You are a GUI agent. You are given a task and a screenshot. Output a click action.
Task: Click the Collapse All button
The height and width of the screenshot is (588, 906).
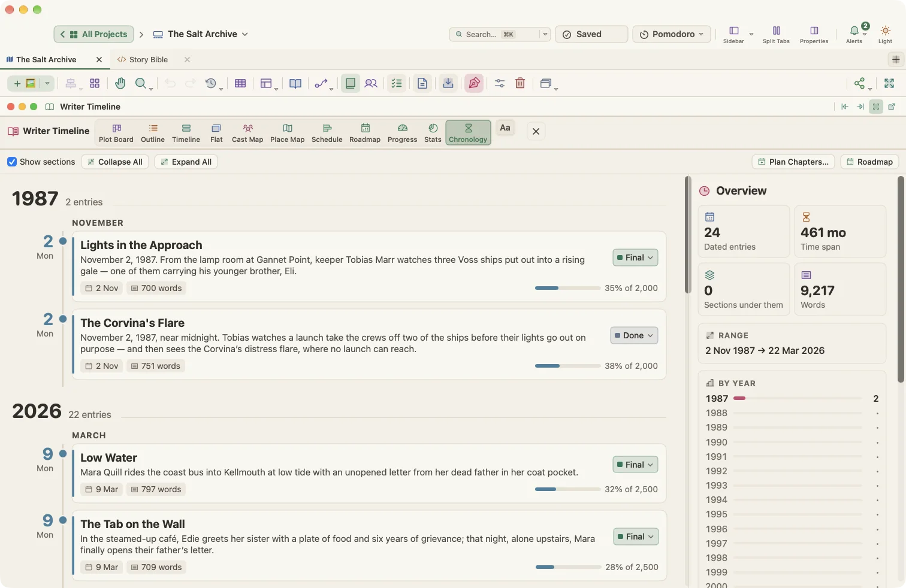pyautogui.click(x=115, y=162)
